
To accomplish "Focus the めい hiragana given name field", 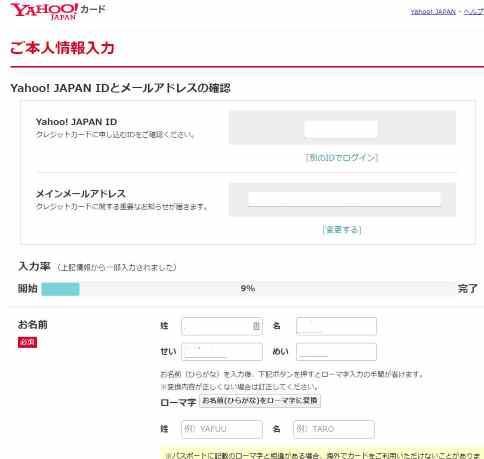I will [x=336, y=352].
